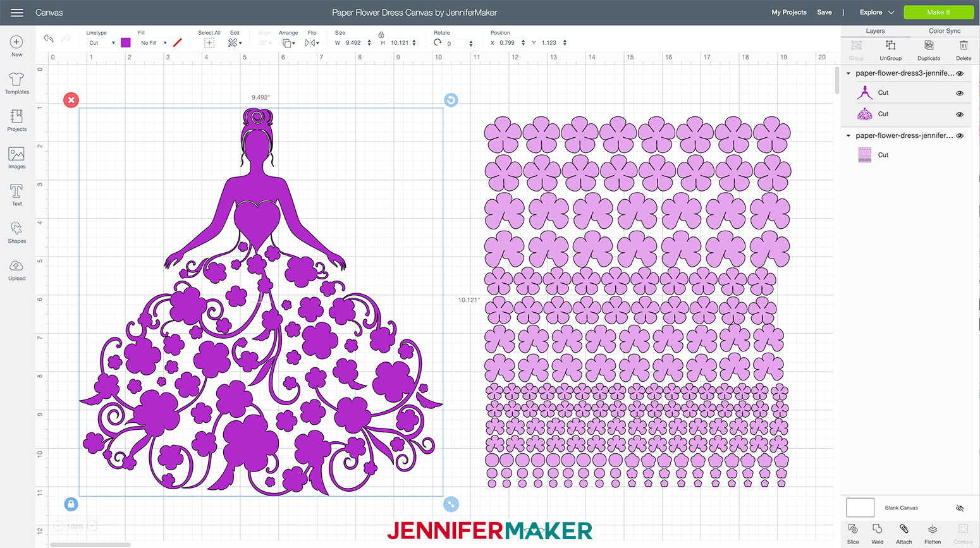The height and width of the screenshot is (548, 980).
Task: Duplicate the selected layer
Action: [929, 50]
